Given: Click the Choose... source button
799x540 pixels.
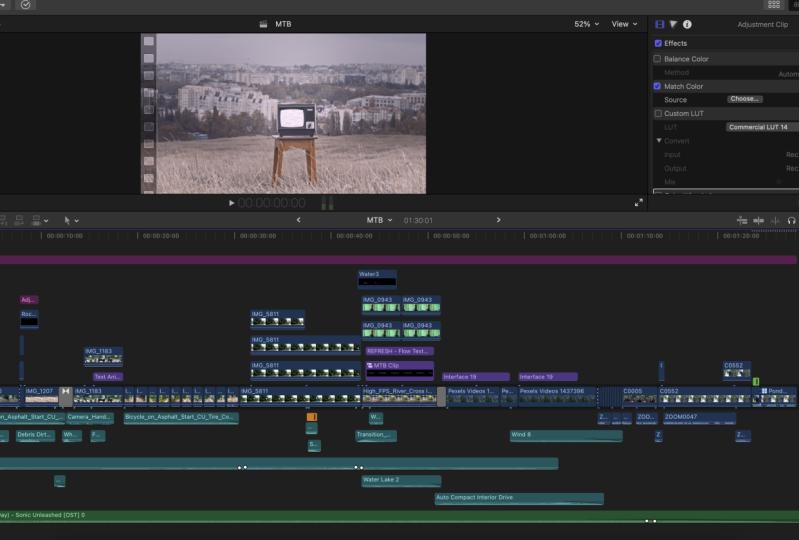Looking at the screenshot, I should click(744, 99).
